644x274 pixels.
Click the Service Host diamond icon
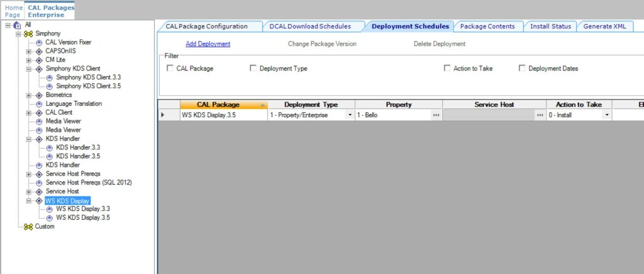[39, 191]
